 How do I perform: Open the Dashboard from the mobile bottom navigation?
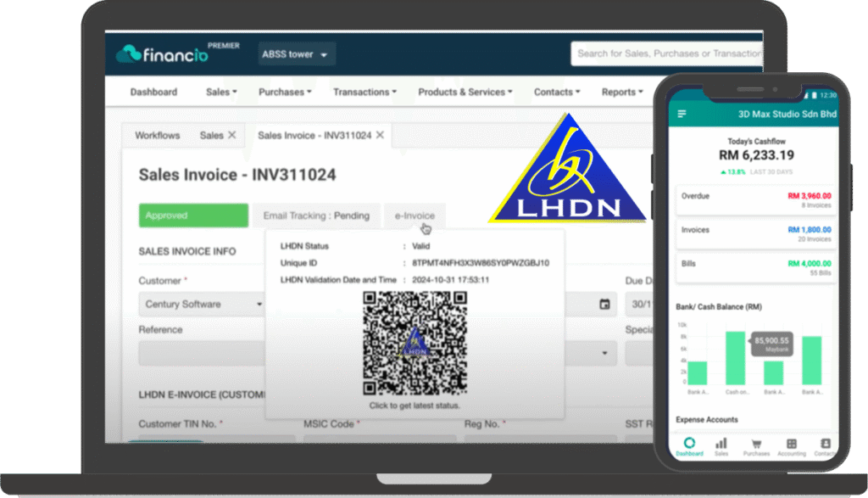tap(689, 445)
